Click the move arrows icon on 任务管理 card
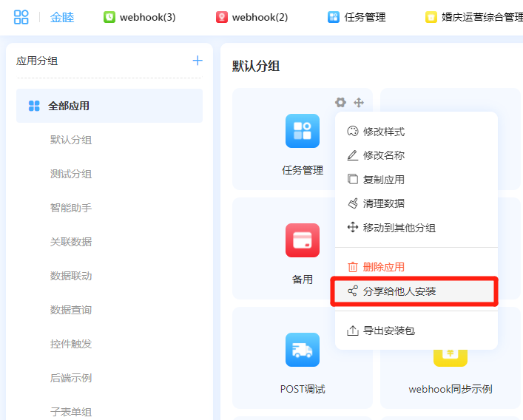523x420 pixels. point(359,103)
